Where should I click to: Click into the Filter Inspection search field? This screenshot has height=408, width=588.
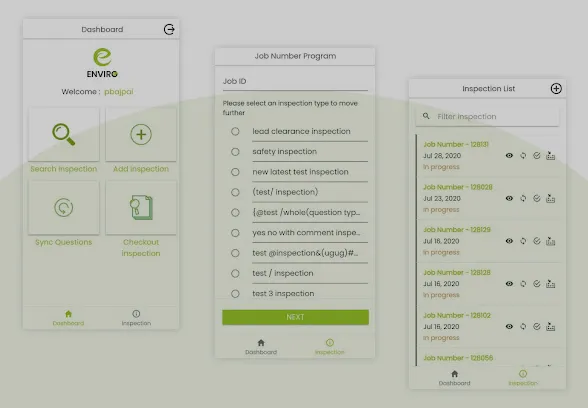488,116
